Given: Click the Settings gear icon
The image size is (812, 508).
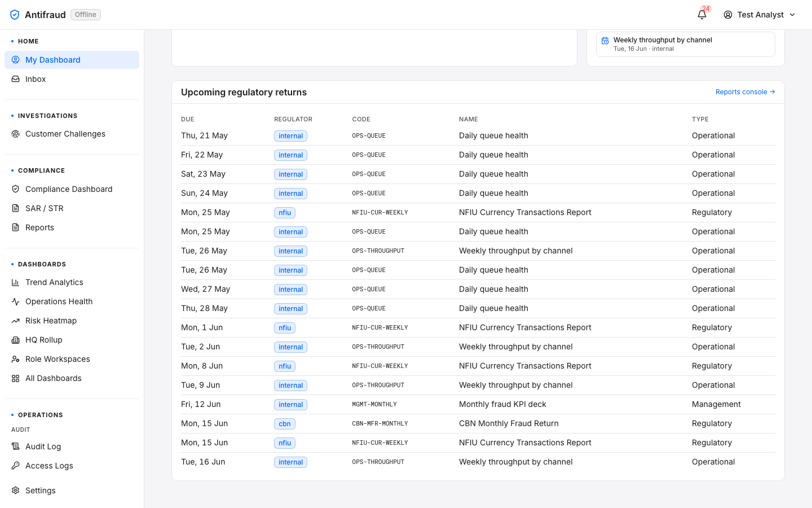Looking at the screenshot, I should [x=16, y=491].
